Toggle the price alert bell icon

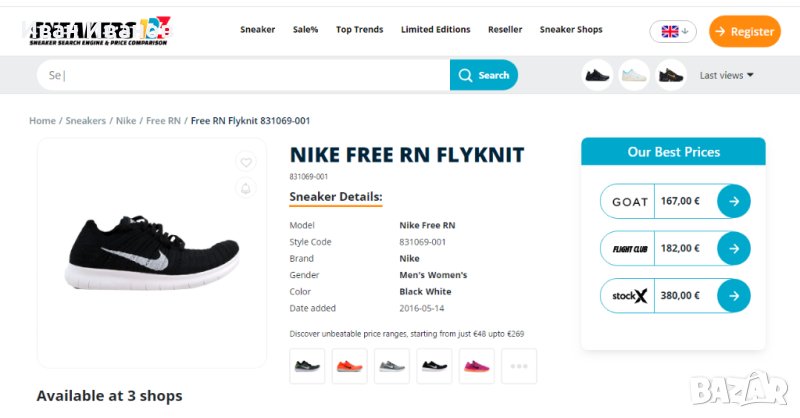point(246,188)
